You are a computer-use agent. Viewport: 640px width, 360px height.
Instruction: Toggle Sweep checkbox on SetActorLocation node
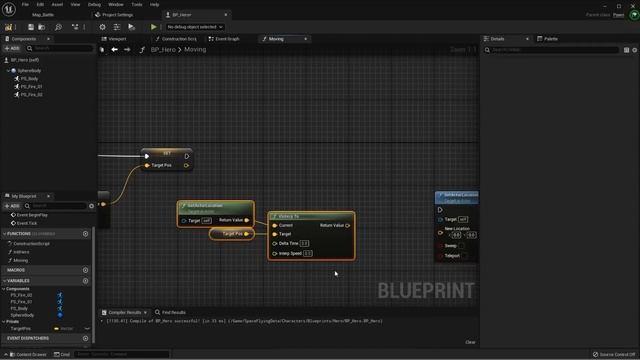pyautogui.click(x=462, y=246)
